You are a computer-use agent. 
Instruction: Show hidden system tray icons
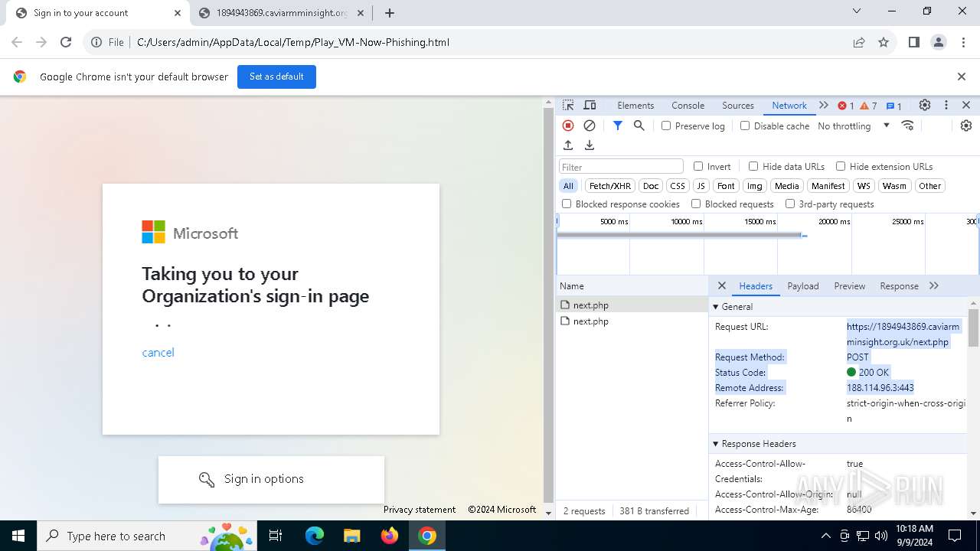[x=825, y=536]
